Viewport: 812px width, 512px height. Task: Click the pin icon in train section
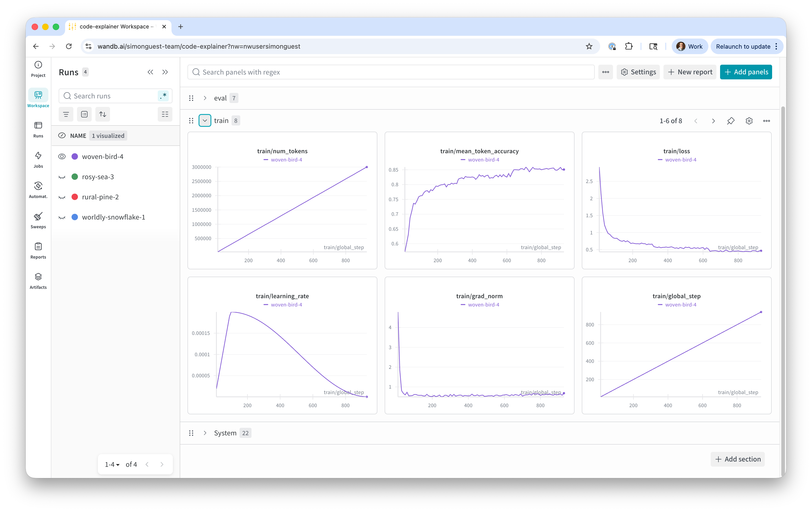[730, 121]
